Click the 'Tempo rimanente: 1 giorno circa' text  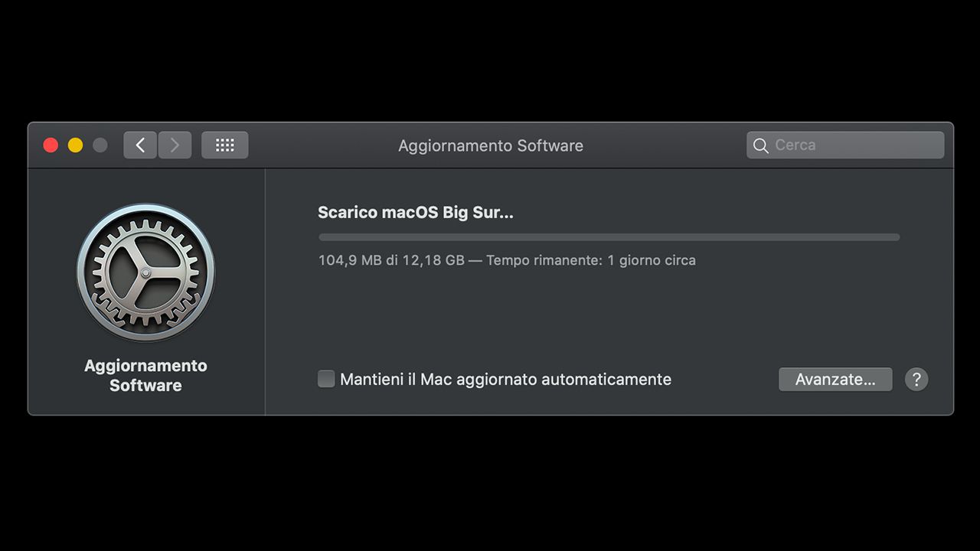click(x=591, y=260)
